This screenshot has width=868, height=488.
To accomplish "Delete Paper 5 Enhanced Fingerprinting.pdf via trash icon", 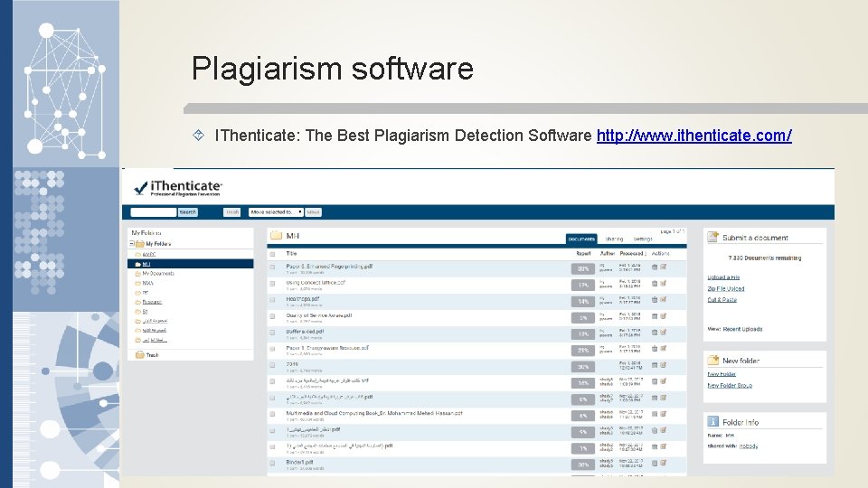I will 655,267.
